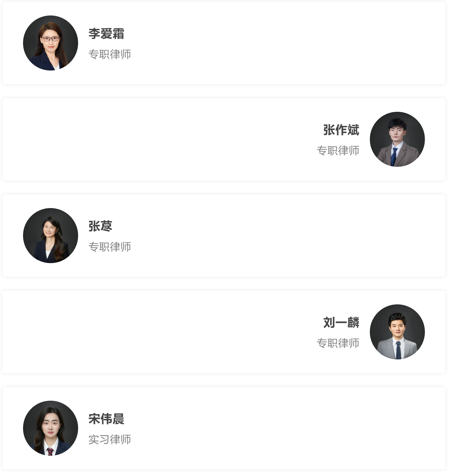Click 实习律师 label under 宋伟晨
This screenshot has width=450, height=476.
tap(110, 440)
